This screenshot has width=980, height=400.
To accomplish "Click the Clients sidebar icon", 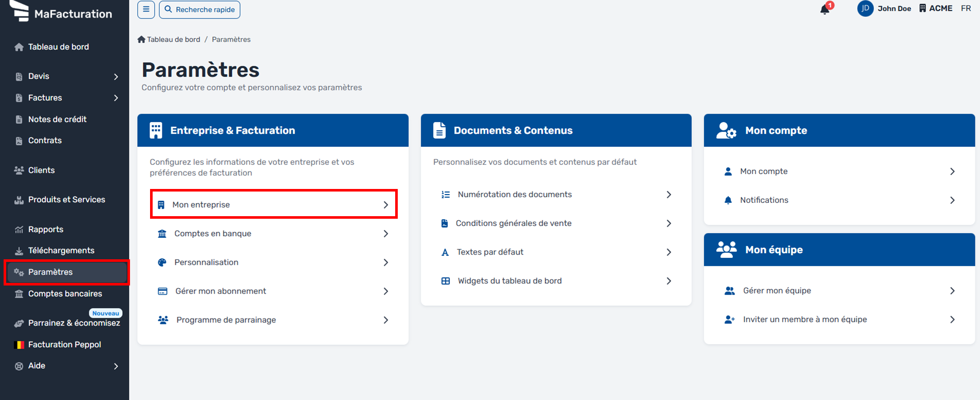I will (19, 170).
